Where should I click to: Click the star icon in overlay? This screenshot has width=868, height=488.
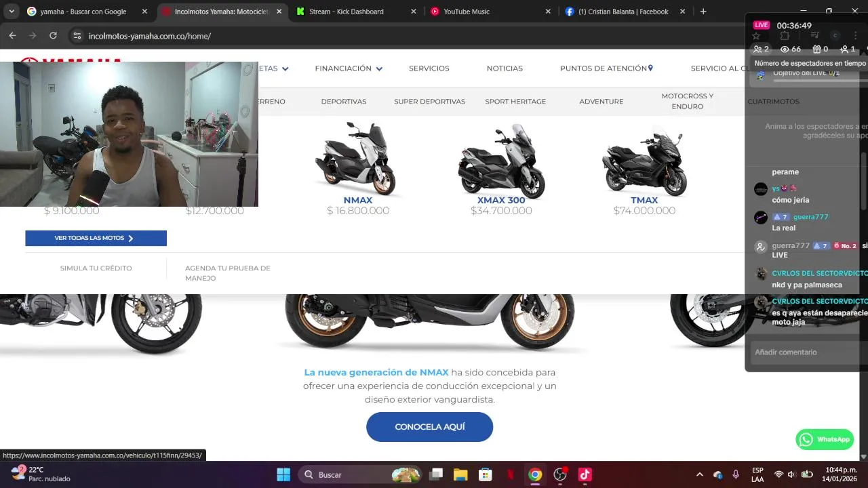coord(757,36)
